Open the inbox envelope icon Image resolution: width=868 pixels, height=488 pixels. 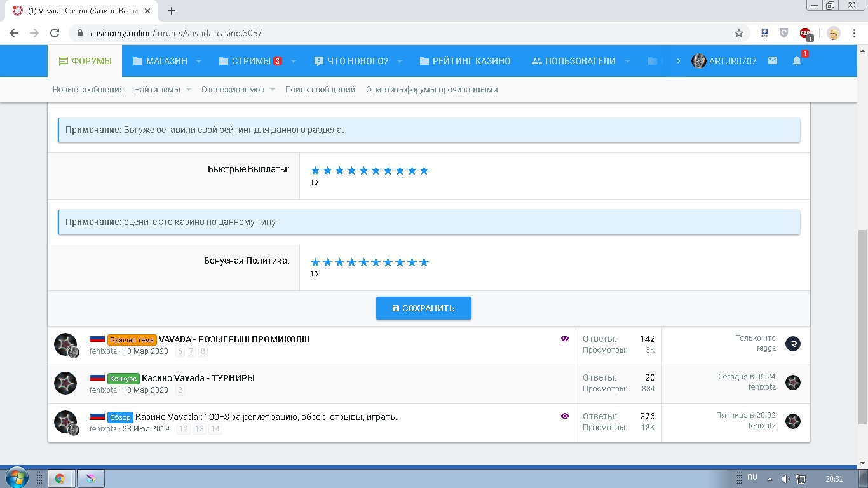tap(772, 61)
